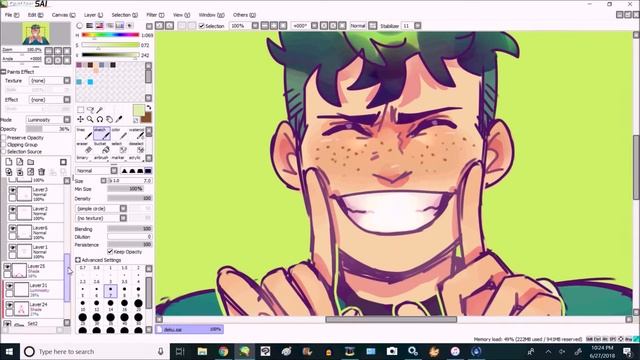Image resolution: width=640 pixels, height=360 pixels.
Task: Show the RGB slider panel
Action: [x=89, y=26]
